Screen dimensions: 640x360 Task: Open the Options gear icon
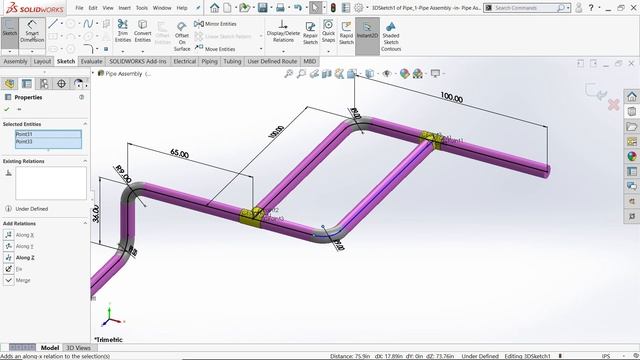[358, 8]
